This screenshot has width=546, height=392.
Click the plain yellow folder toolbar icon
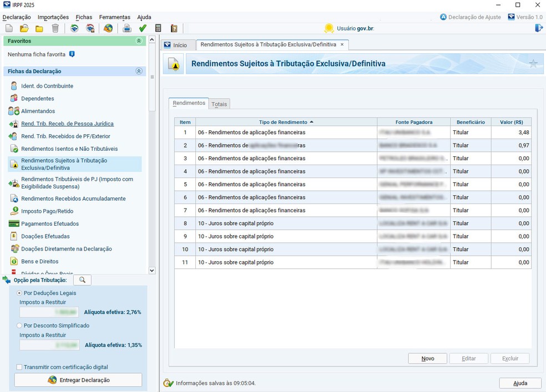[x=39, y=28]
